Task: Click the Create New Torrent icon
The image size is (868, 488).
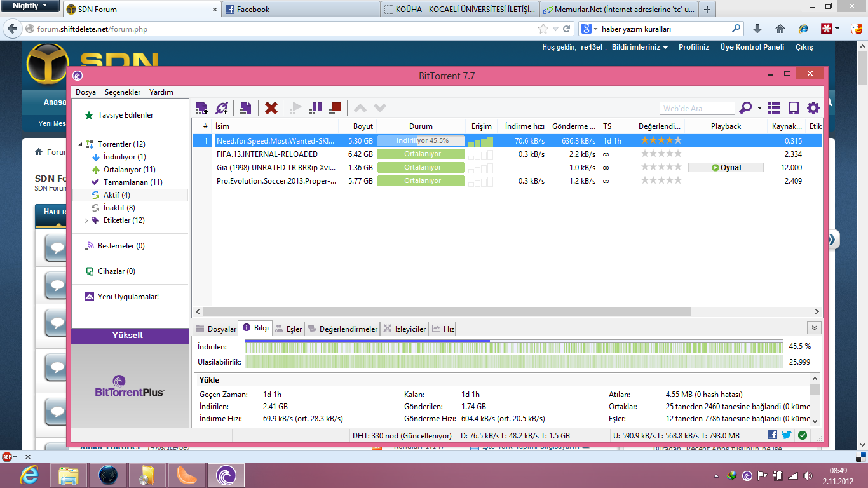Action: click(245, 108)
